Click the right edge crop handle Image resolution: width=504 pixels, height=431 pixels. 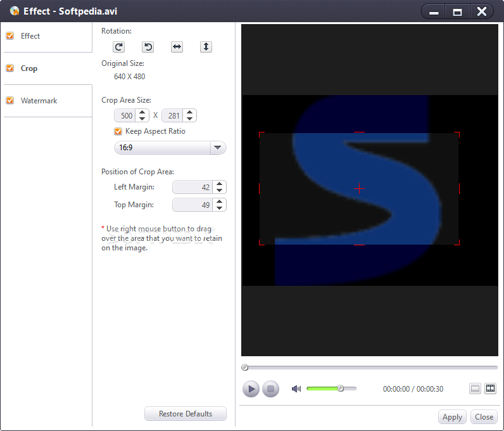(459, 189)
